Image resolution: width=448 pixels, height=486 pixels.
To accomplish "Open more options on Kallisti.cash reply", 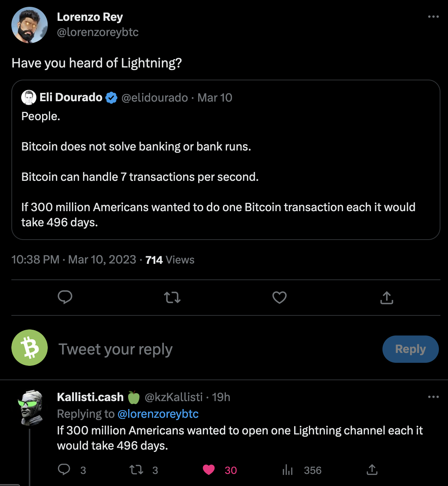I will click(x=433, y=397).
